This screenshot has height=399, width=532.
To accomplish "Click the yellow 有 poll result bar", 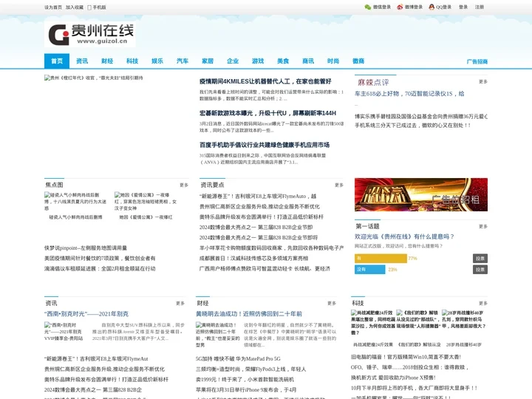I will [x=381, y=259].
